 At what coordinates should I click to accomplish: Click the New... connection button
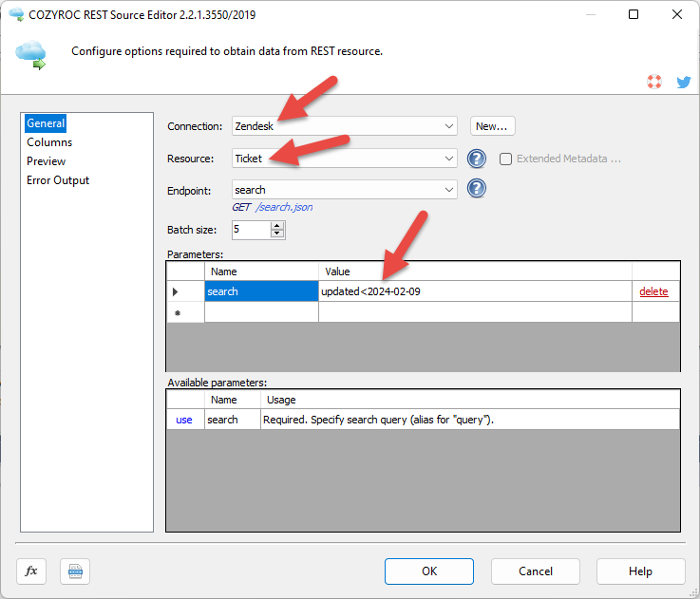pyautogui.click(x=492, y=126)
